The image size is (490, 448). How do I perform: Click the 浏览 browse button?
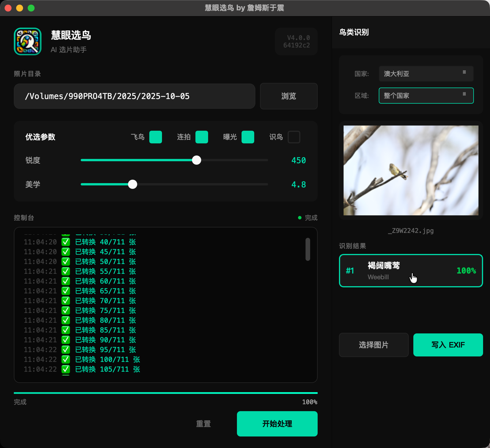click(289, 96)
